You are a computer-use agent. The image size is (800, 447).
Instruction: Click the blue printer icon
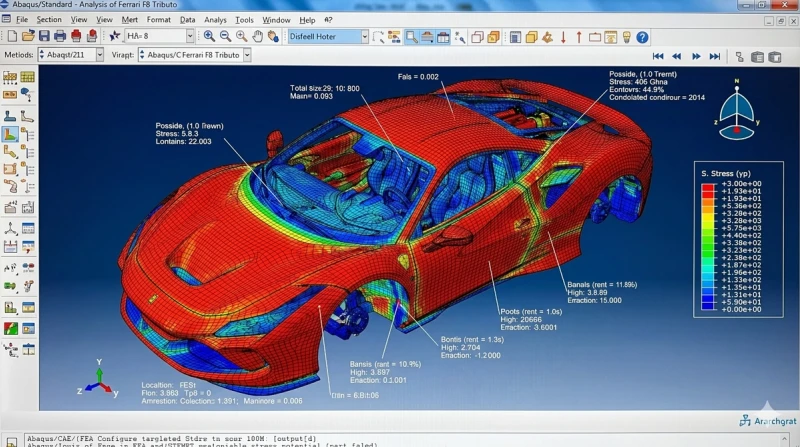tap(60, 36)
